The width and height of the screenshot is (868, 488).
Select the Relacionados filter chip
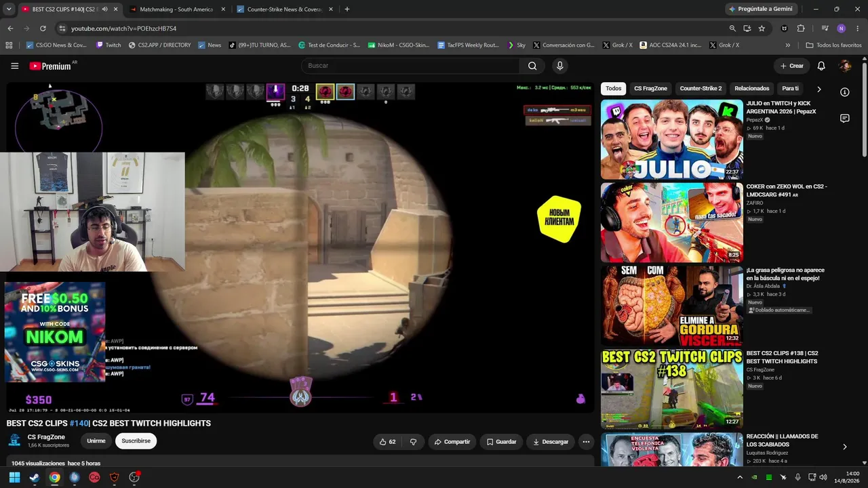[x=752, y=89]
